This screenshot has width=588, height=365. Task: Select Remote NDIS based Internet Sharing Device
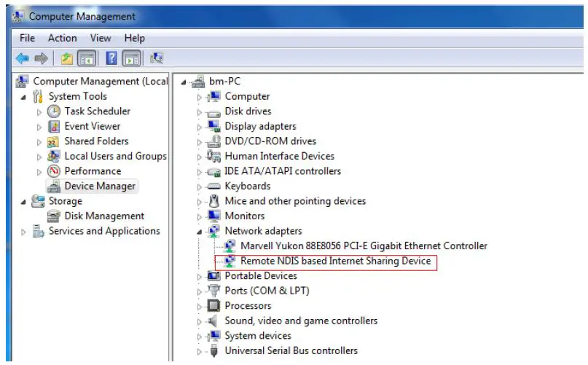[336, 261]
